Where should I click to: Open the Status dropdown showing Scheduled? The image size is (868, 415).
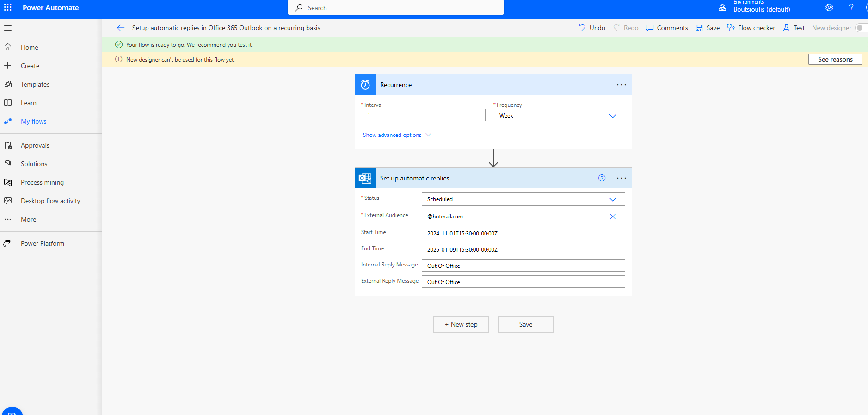pos(523,199)
